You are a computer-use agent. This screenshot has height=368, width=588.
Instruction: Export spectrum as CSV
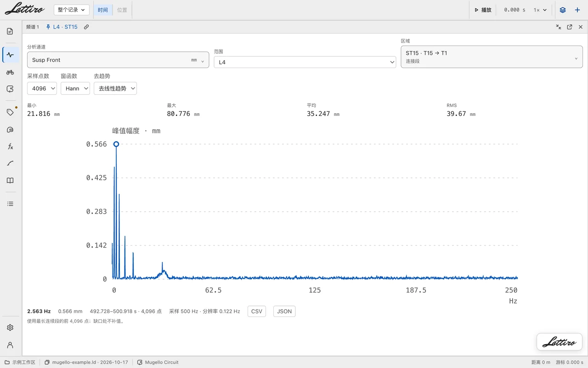pyautogui.click(x=257, y=311)
